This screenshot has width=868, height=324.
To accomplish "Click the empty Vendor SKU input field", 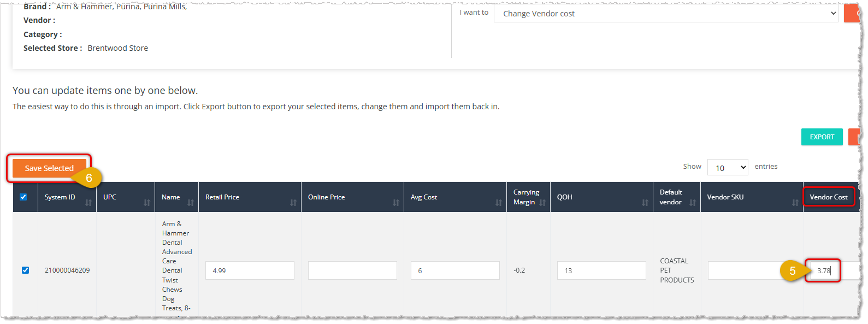I will click(752, 270).
